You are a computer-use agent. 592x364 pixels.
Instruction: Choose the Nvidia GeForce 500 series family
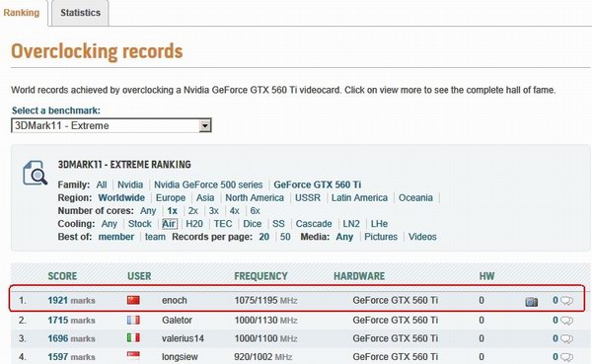(x=208, y=184)
